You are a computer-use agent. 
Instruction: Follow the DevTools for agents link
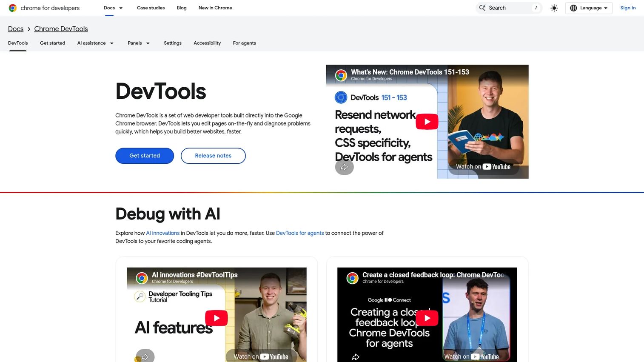[x=300, y=233]
